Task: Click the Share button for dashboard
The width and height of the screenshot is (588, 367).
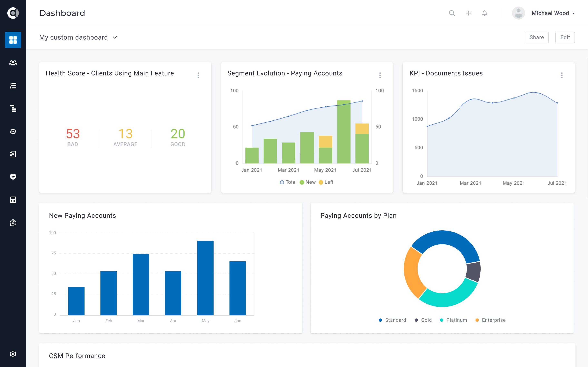Action: pos(537,37)
